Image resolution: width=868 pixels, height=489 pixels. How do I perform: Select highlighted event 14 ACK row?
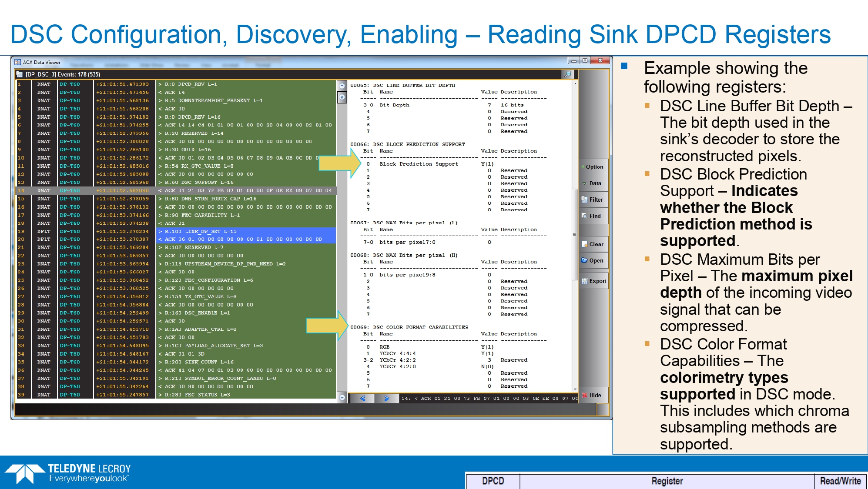176,190
